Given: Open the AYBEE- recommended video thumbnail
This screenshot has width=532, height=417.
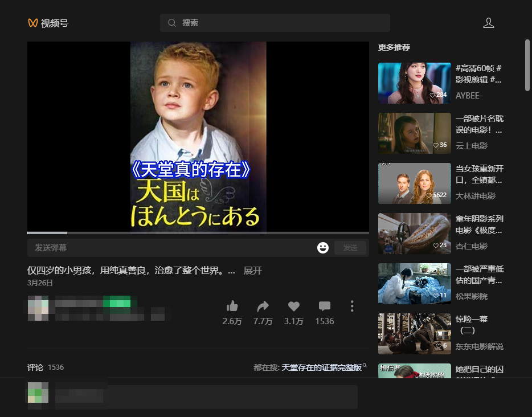Looking at the screenshot, I should click(x=414, y=83).
